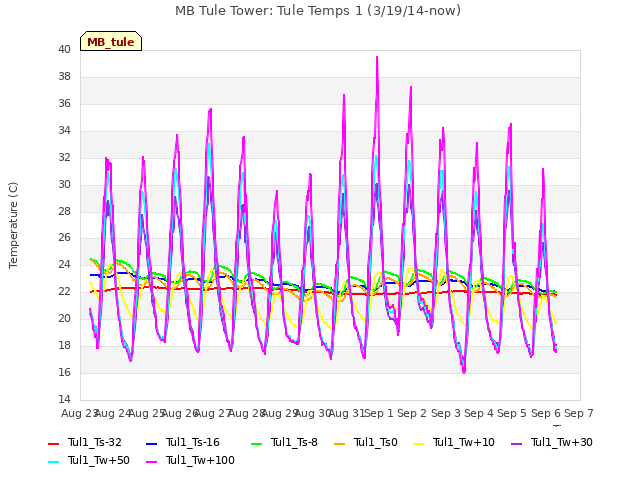The image size is (640, 480).
Task: Click the purple Tul1_Tw+30 legend swatch
Action: pyautogui.click(x=516, y=443)
